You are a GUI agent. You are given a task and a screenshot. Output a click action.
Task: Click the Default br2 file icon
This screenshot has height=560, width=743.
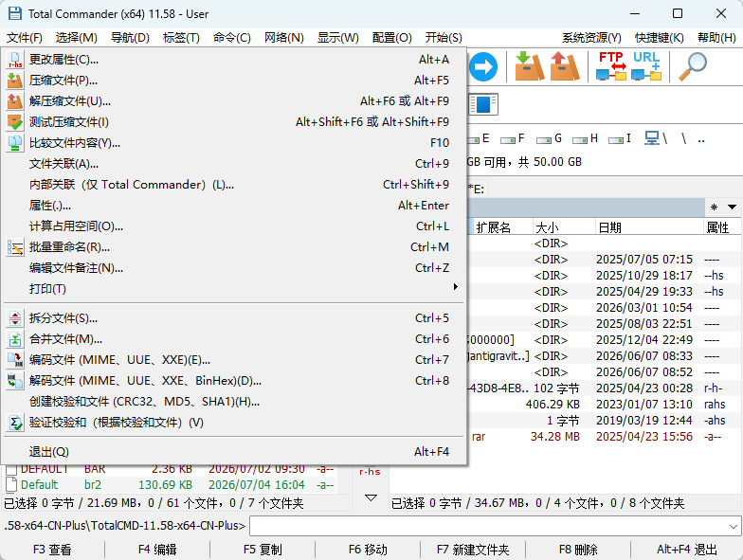click(x=11, y=485)
